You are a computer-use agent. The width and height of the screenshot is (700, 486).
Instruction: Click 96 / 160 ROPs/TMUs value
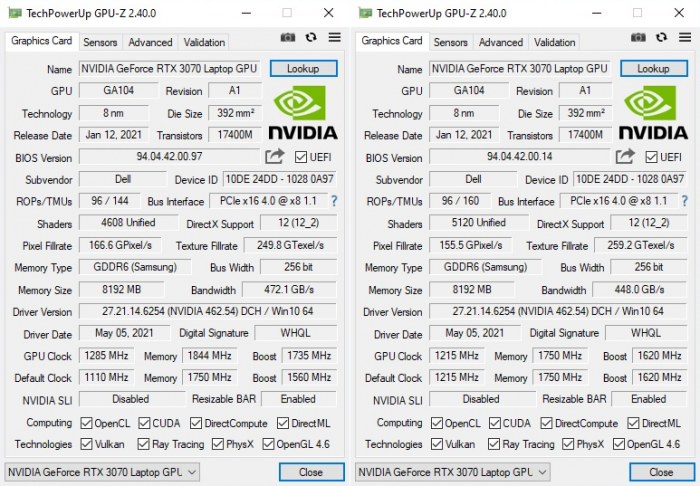tap(460, 201)
